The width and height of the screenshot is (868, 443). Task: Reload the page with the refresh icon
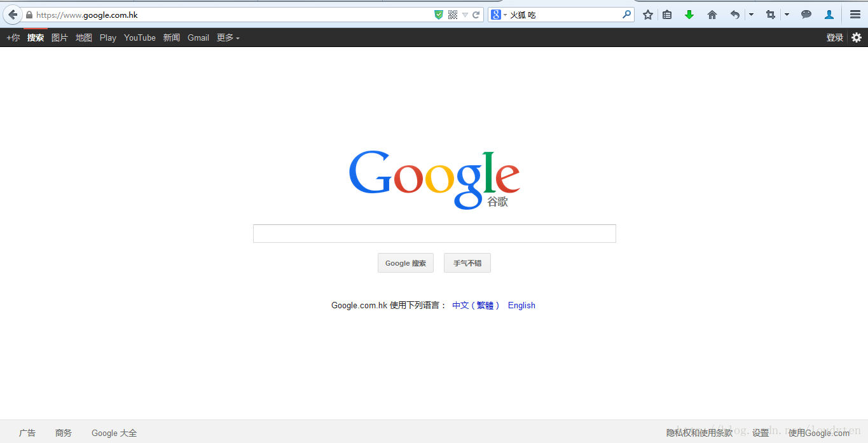tap(476, 15)
